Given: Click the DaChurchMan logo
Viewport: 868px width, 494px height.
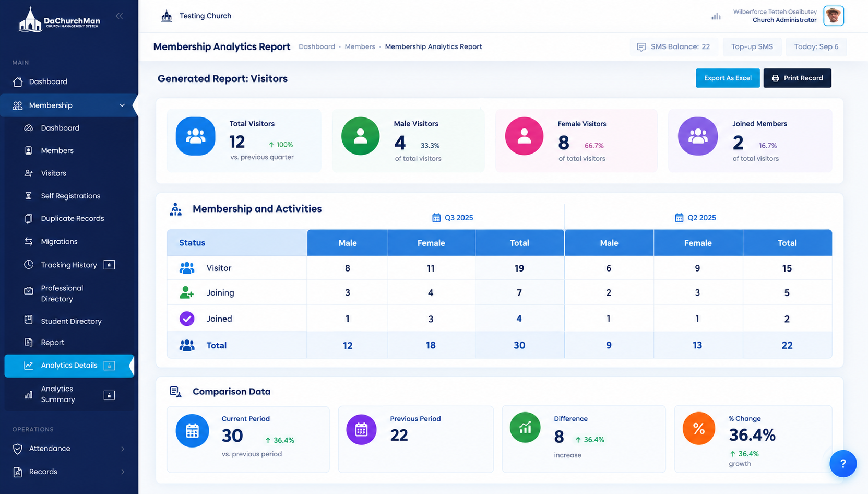Looking at the screenshot, I should click(x=59, y=20).
